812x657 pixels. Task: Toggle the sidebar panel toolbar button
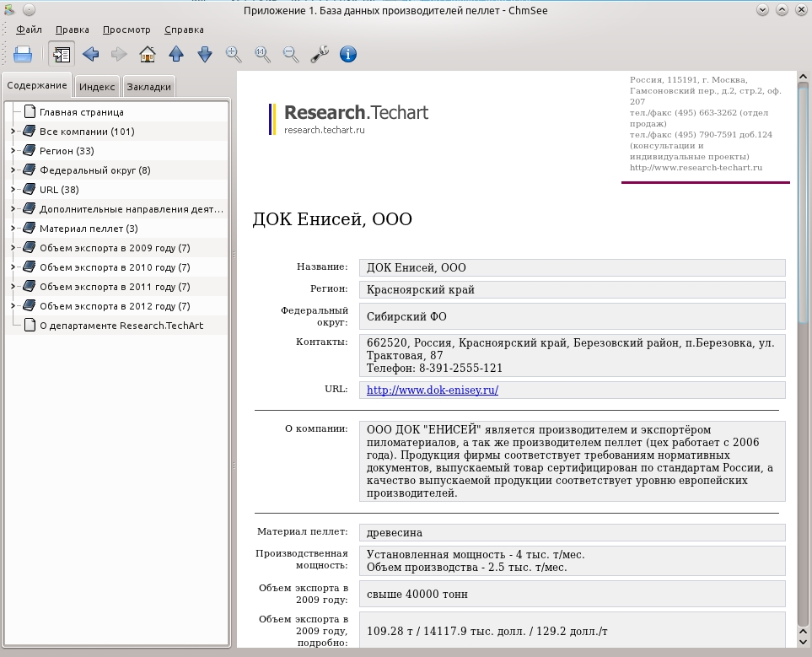tap(62, 54)
